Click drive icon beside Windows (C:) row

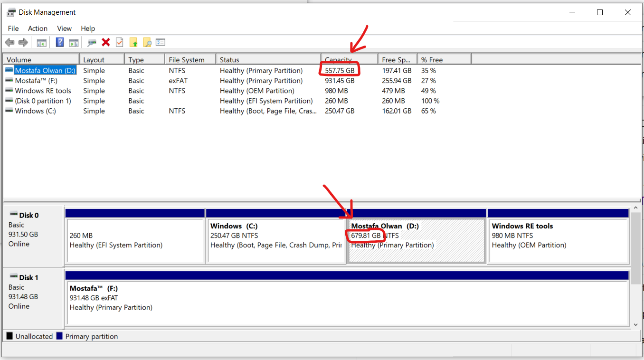coord(9,111)
